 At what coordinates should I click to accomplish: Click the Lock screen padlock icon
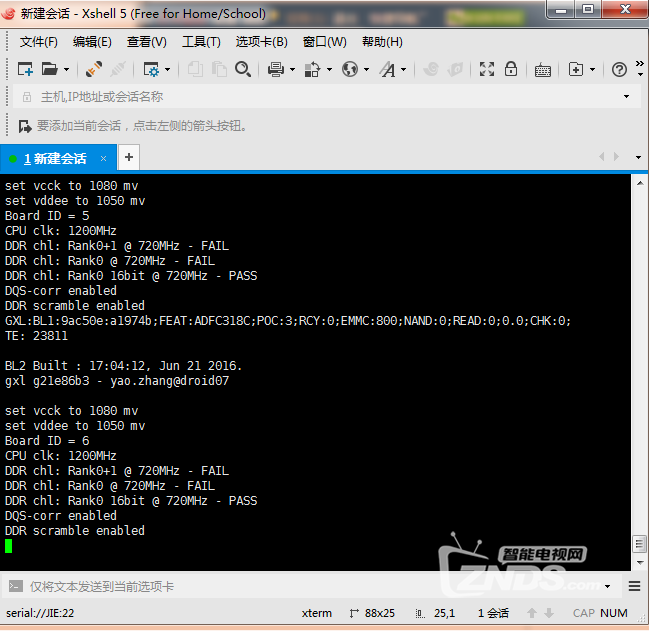pyautogui.click(x=511, y=69)
